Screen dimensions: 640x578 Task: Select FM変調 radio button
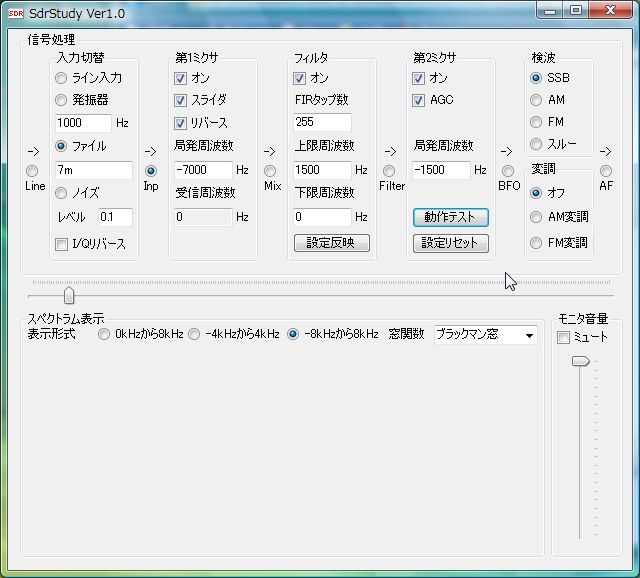536,243
